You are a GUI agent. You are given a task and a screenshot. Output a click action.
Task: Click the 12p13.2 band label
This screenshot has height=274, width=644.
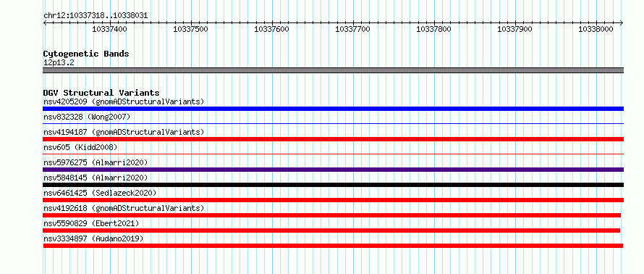point(59,63)
